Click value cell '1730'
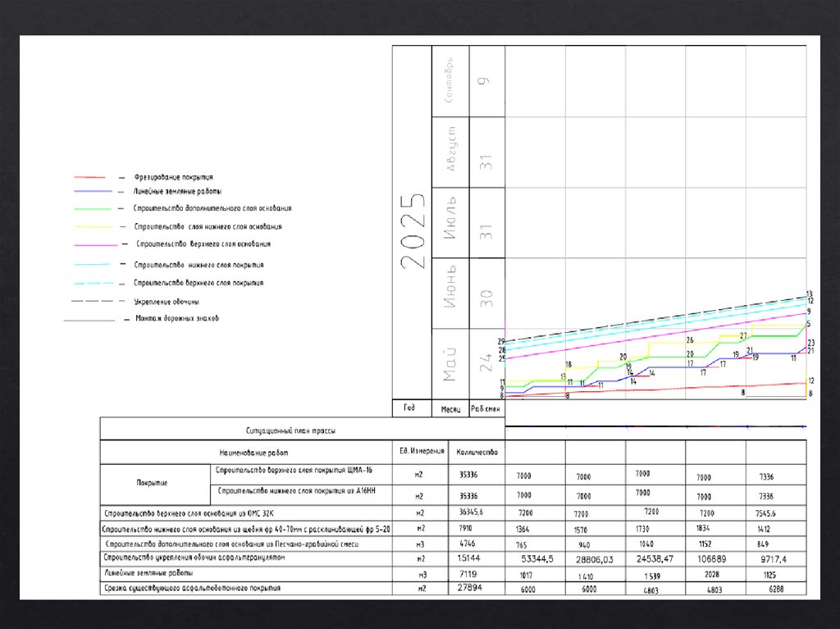Screen dimensions: 840x629 click(x=642, y=529)
